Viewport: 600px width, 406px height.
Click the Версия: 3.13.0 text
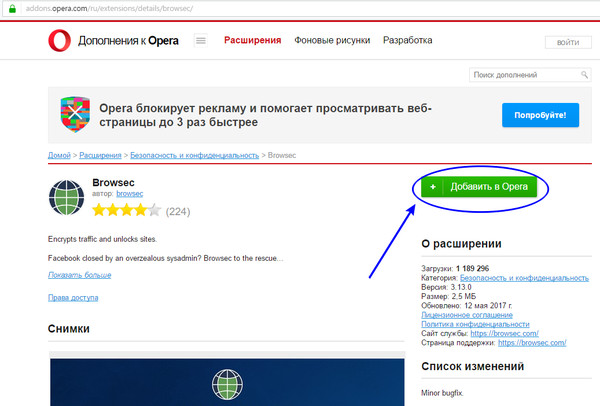[446, 287]
